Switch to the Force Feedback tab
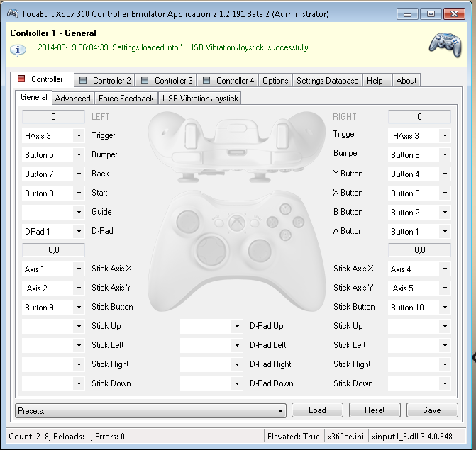This screenshot has width=476, height=450. pos(126,99)
